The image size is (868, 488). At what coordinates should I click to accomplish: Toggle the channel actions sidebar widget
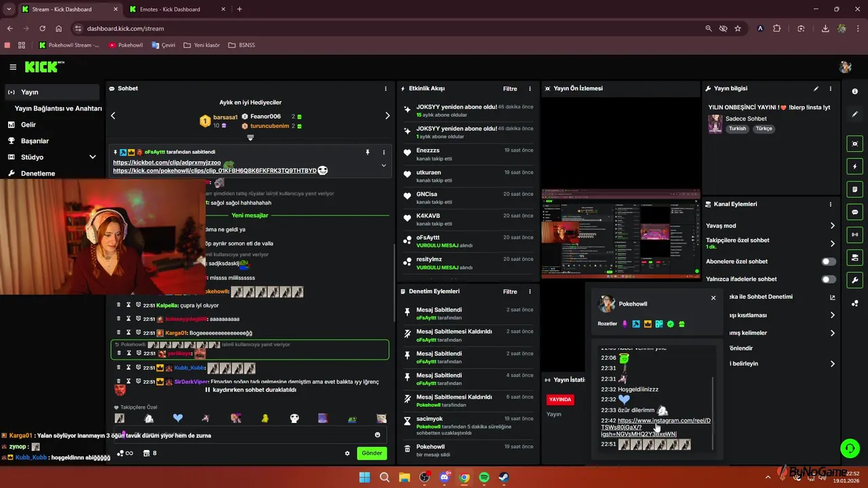tap(855, 258)
